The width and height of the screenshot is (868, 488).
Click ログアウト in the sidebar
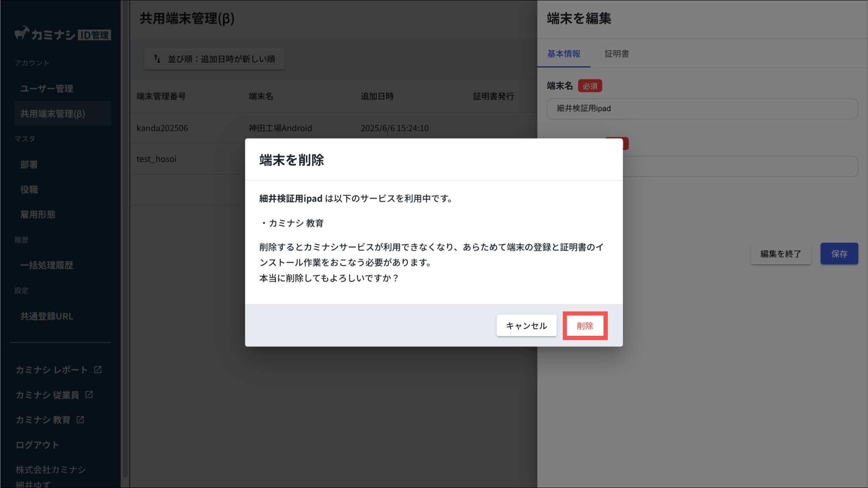(x=37, y=445)
